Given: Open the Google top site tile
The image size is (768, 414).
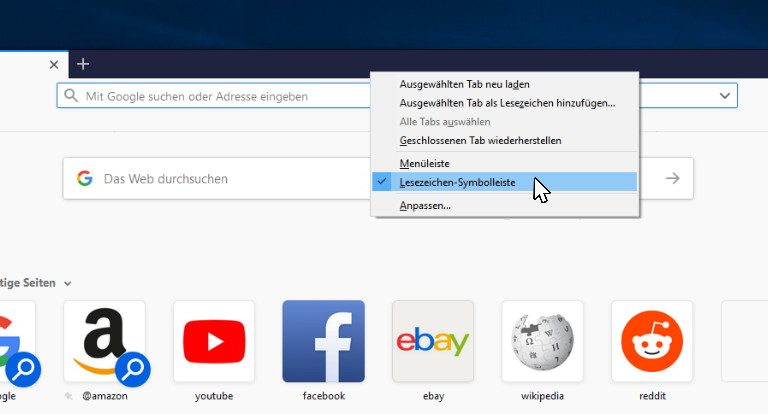Looking at the screenshot, I should [18, 341].
